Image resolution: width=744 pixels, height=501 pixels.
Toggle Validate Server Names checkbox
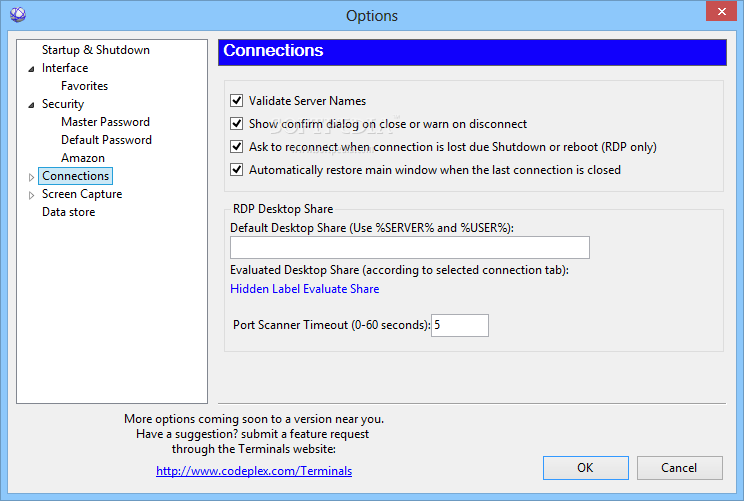236,101
